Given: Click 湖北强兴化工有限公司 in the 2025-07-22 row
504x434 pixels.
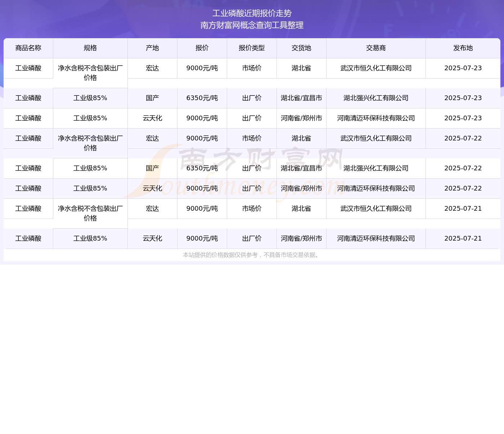Looking at the screenshot, I should tap(376, 168).
